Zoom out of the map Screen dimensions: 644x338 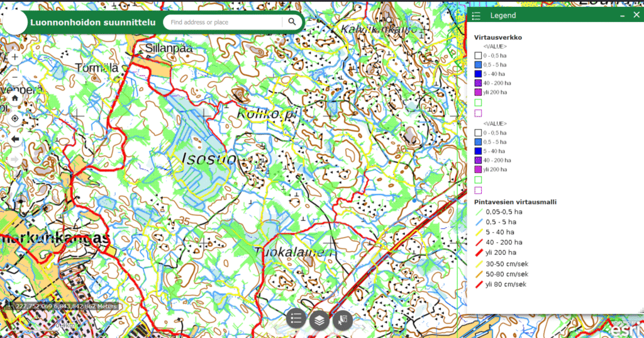[x=15, y=77]
